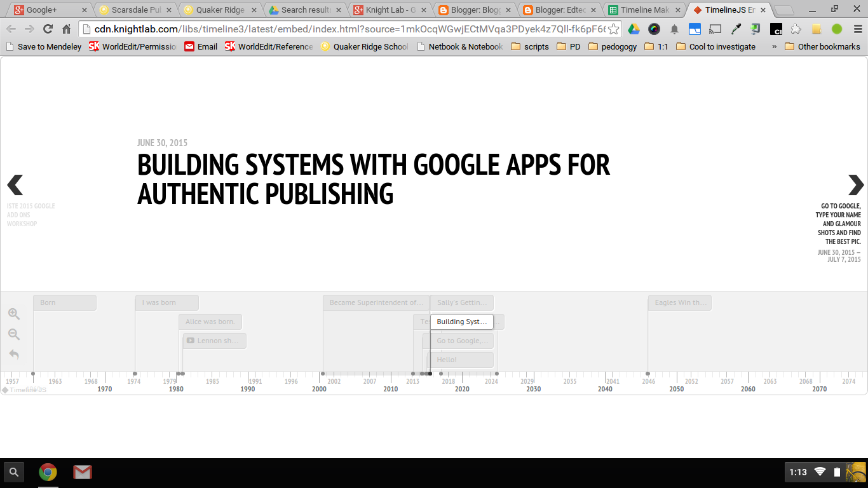Viewport: 868px width, 488px height.
Task: Switch to the Scarsdale tab
Action: point(134,10)
